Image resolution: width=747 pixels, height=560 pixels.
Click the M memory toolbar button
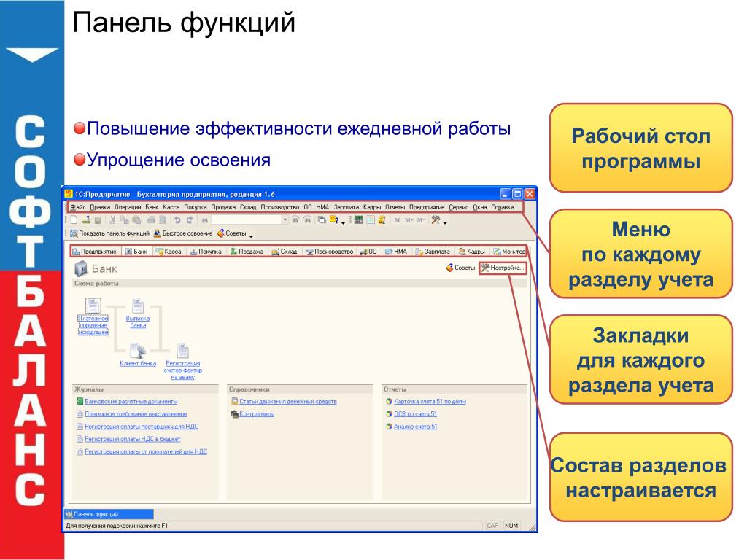397,220
